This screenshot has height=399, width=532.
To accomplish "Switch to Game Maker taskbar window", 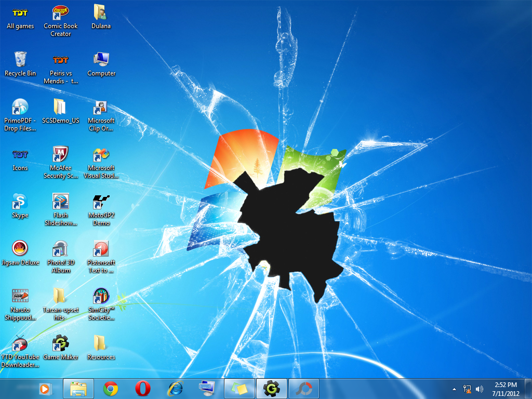I will click(x=272, y=388).
